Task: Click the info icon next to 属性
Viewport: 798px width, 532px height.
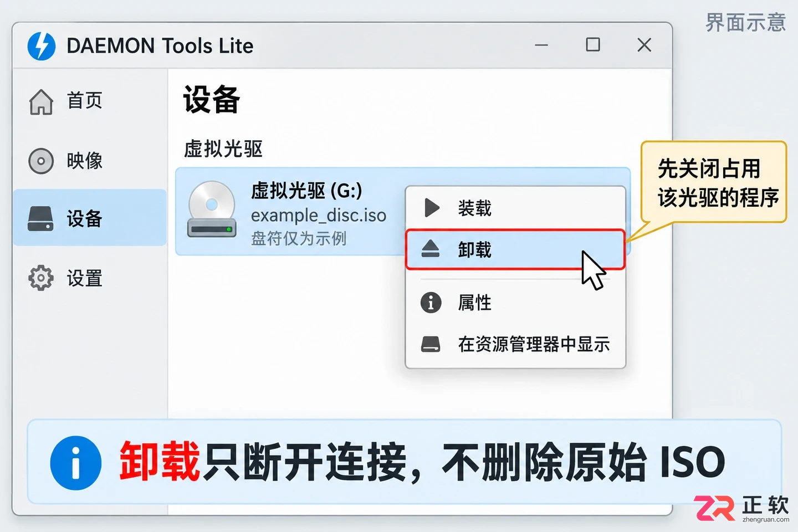Action: point(431,303)
